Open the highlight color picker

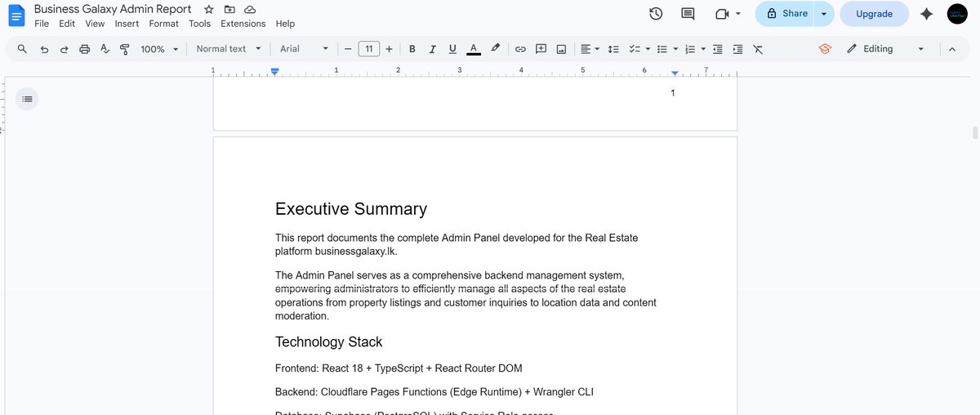tap(495, 49)
